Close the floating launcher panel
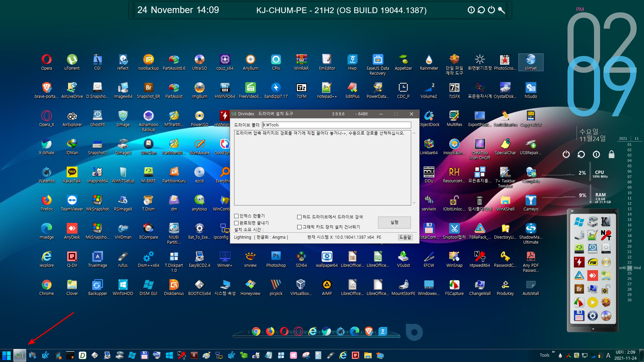This screenshot has height=362, width=644. (x=572, y=211)
